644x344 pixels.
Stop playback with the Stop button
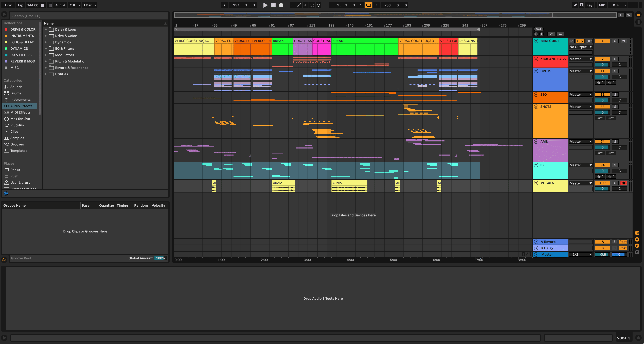(x=273, y=5)
